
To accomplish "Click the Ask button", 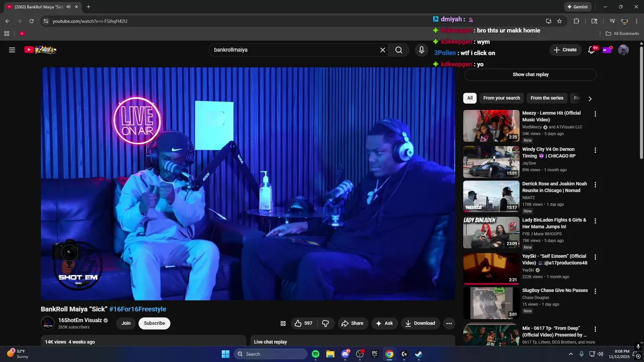I will click(x=384, y=323).
